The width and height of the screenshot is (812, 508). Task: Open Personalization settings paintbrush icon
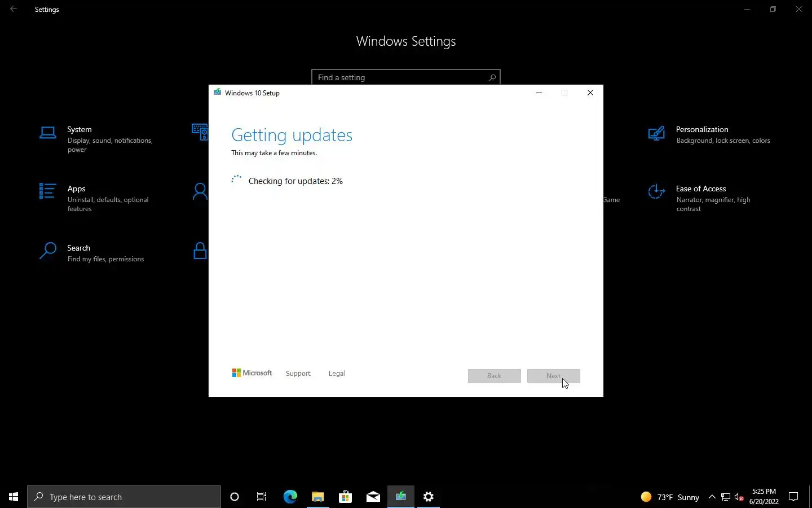pos(656,133)
